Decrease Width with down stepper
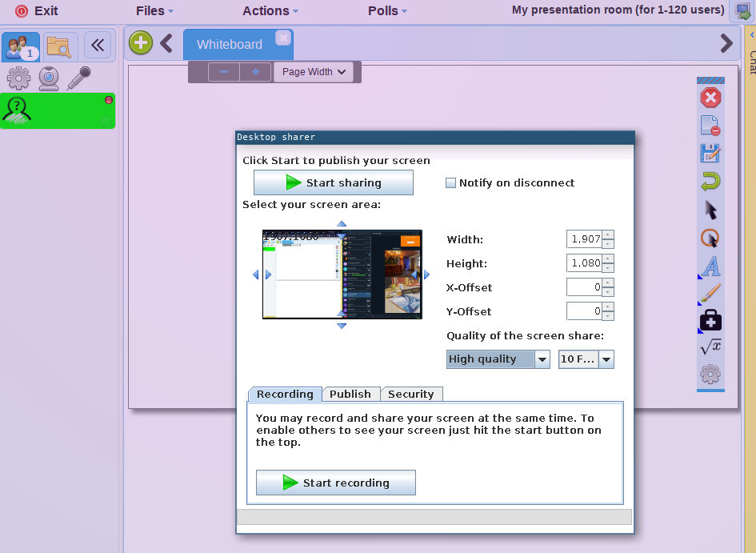This screenshot has width=756, height=553. tap(608, 243)
